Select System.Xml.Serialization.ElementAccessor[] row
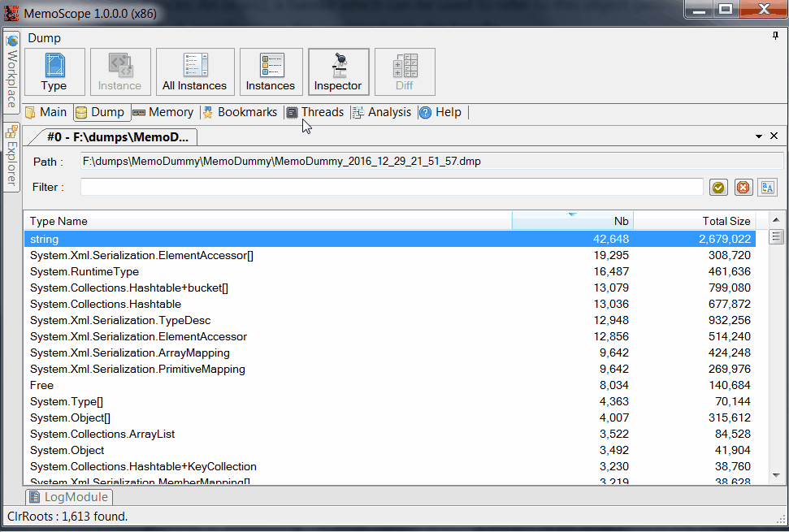789x532 pixels. (390, 255)
